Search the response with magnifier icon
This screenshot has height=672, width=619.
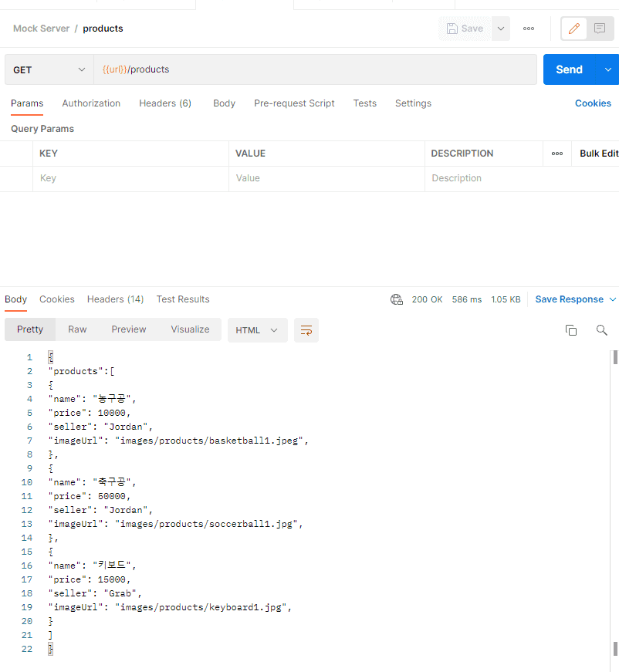(602, 330)
